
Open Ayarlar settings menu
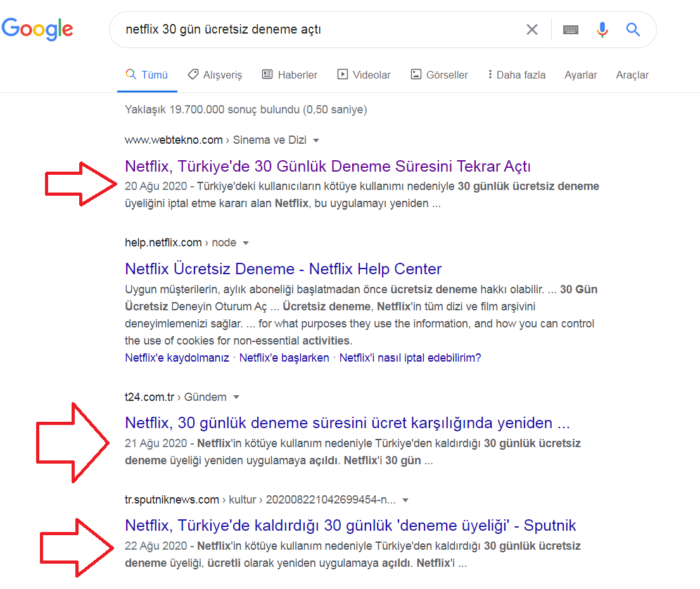coord(580,75)
